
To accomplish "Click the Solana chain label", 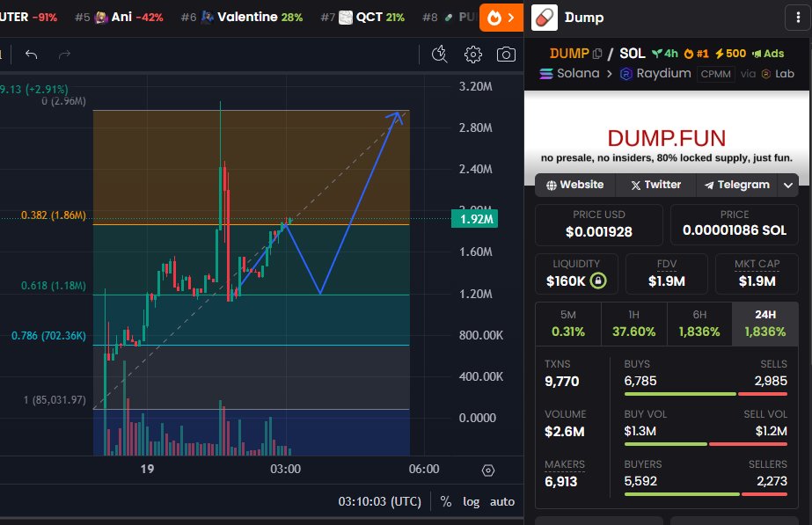I will click(570, 74).
